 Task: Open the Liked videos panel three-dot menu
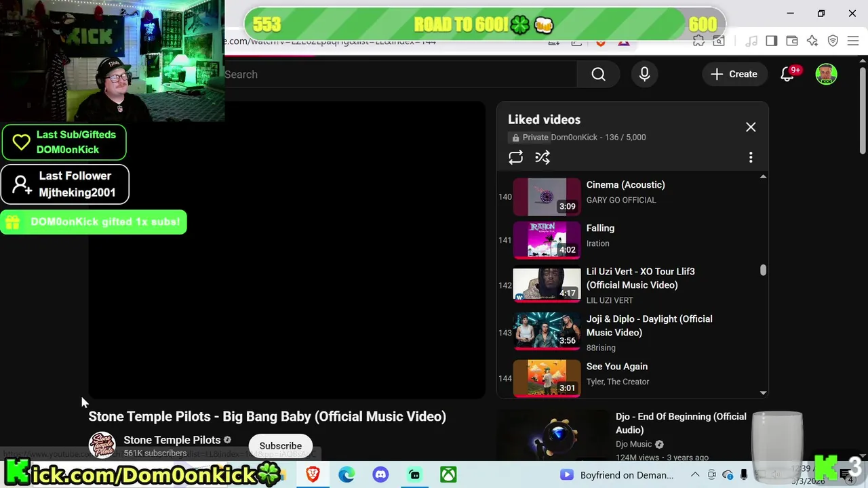pos(751,157)
